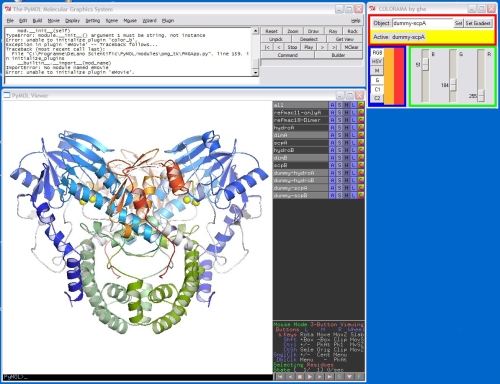Click the Ray button
This screenshot has height=384, width=500.
coord(333,31)
